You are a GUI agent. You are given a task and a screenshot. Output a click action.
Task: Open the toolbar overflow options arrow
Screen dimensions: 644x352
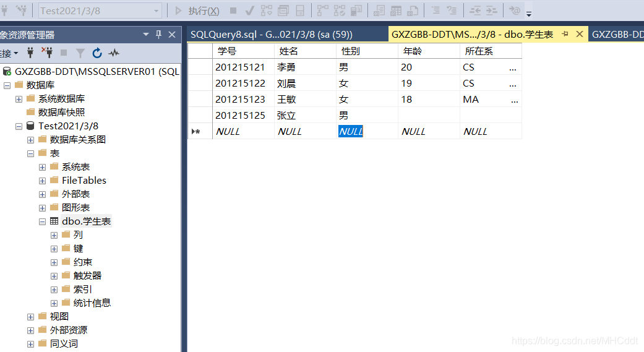(x=529, y=14)
